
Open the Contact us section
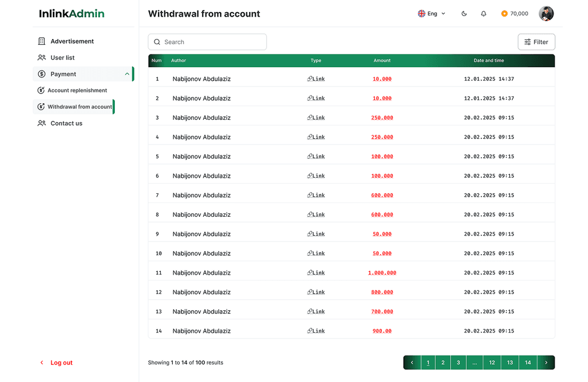click(x=66, y=123)
